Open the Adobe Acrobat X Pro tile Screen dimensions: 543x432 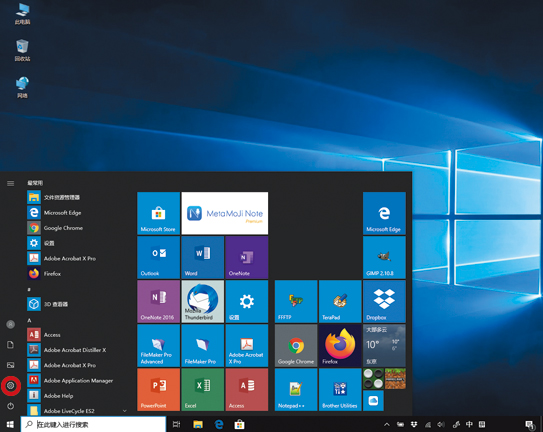[x=247, y=345]
